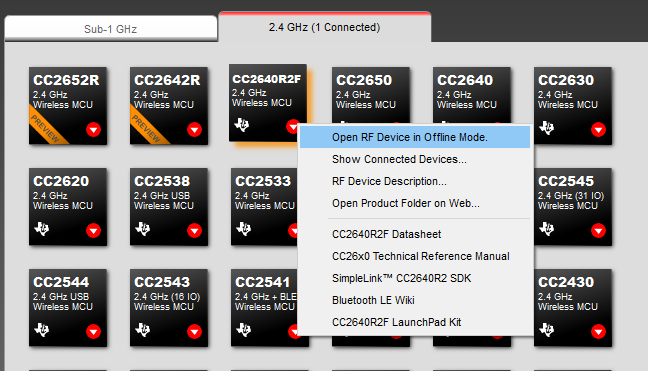The height and width of the screenshot is (371, 648).
Task: Open RF Device Description menu entry
Action: [x=415, y=181]
